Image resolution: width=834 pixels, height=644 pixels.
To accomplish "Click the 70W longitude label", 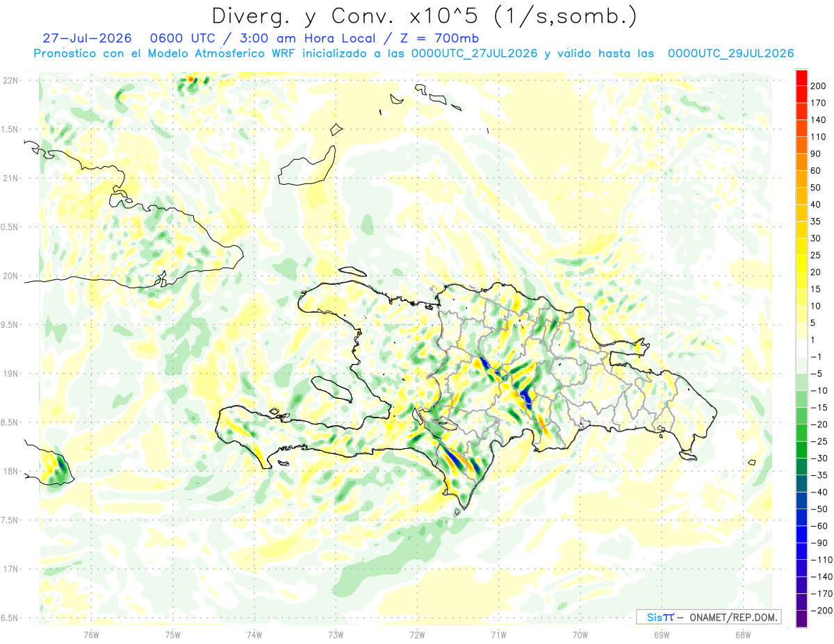I will tap(580, 634).
